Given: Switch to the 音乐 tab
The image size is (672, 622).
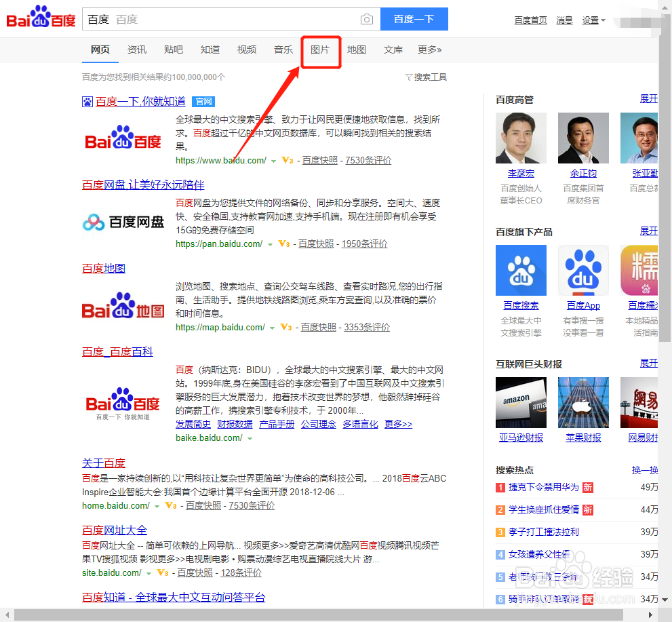Looking at the screenshot, I should pos(283,50).
